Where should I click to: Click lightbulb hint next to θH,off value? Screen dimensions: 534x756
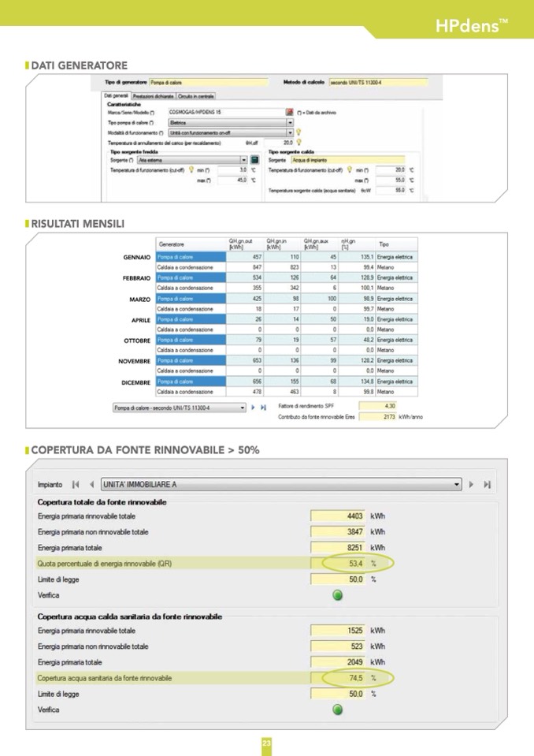click(299, 143)
